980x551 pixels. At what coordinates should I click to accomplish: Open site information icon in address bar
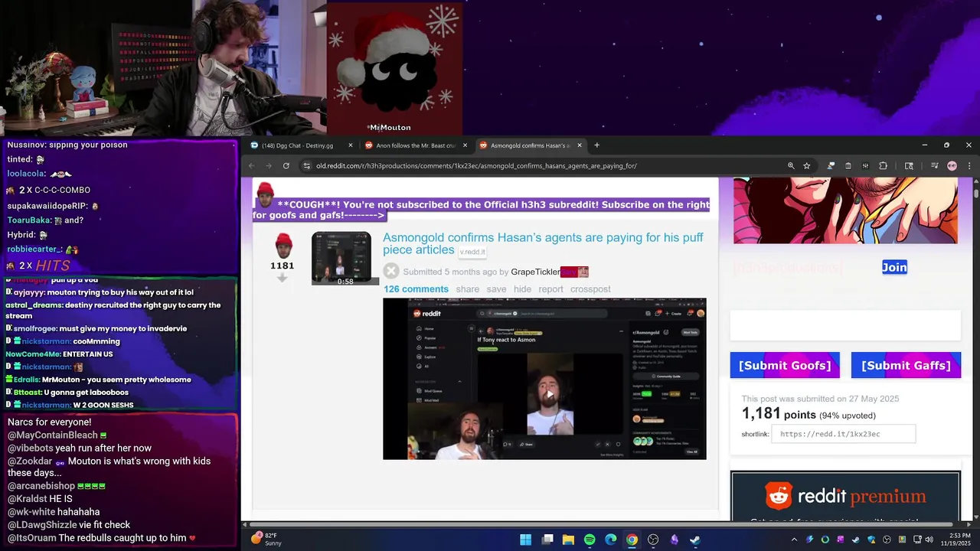pos(306,165)
